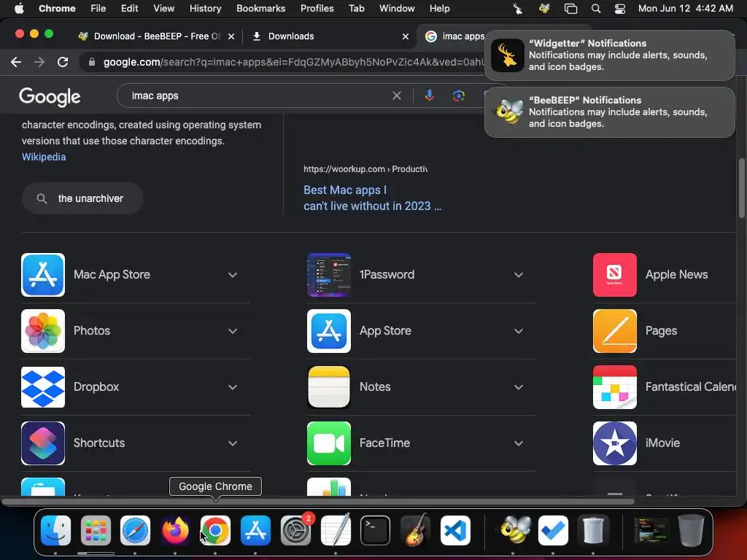
Task: Open the BeeBEEP notification banner
Action: point(610,112)
